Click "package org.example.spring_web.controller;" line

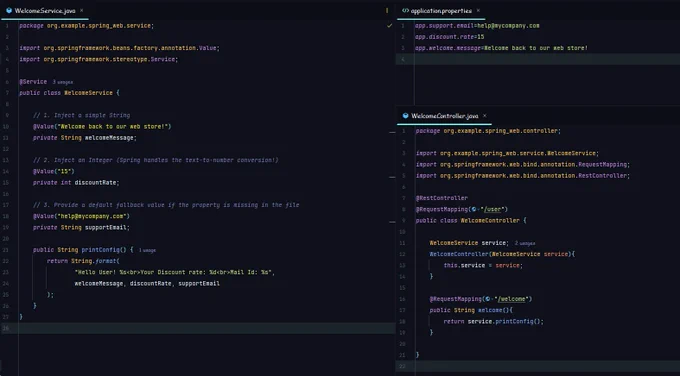pyautogui.click(x=488, y=131)
